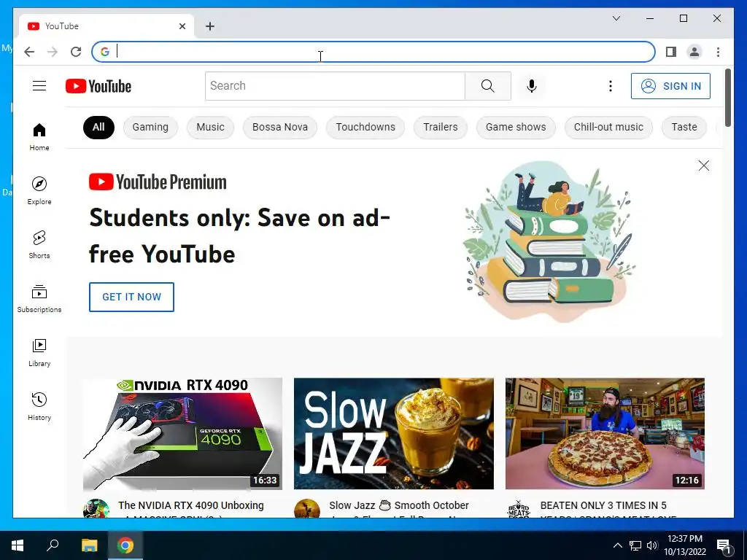Click the YouTube logo
This screenshot has width=747, height=560.
click(98, 86)
